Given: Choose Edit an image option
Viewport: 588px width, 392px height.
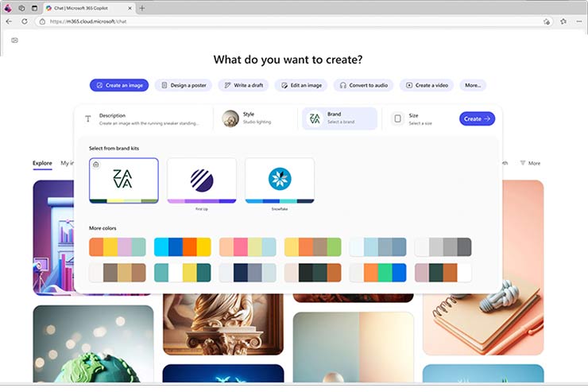Looking at the screenshot, I should click(x=300, y=85).
